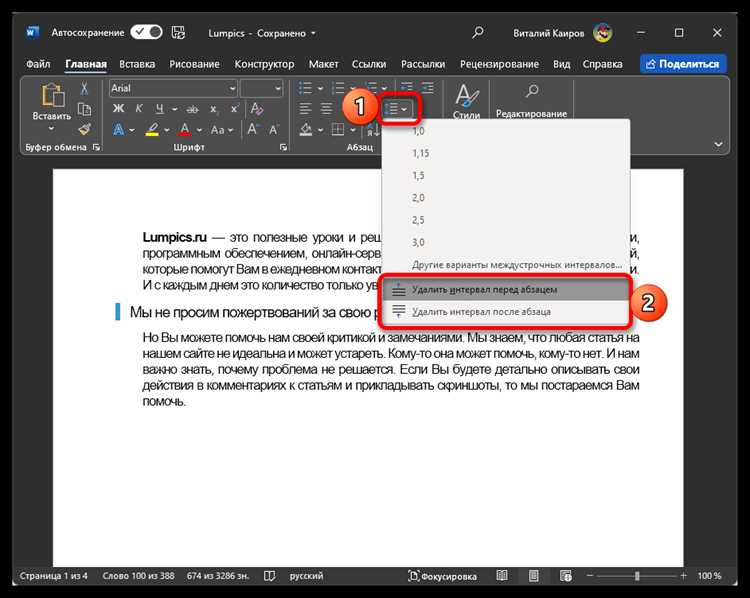
Task: Toggle italic К formatting
Action: 139,109
